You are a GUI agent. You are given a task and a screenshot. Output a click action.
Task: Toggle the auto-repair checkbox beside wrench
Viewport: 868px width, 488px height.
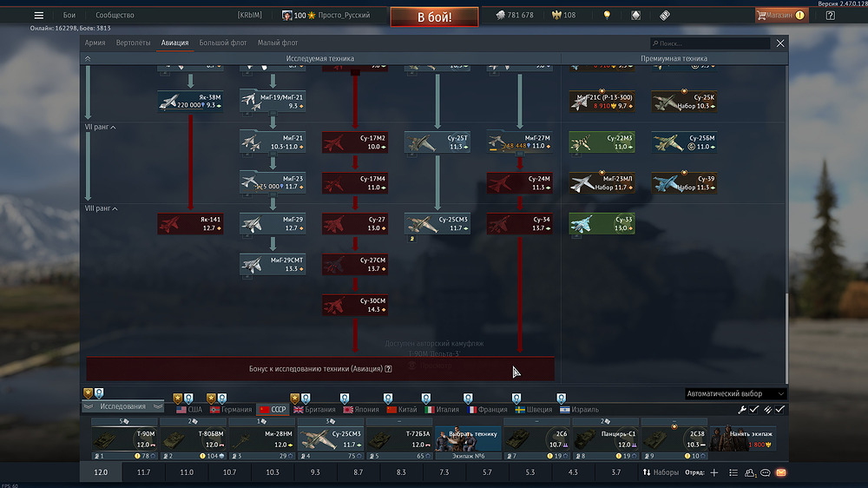754,409
